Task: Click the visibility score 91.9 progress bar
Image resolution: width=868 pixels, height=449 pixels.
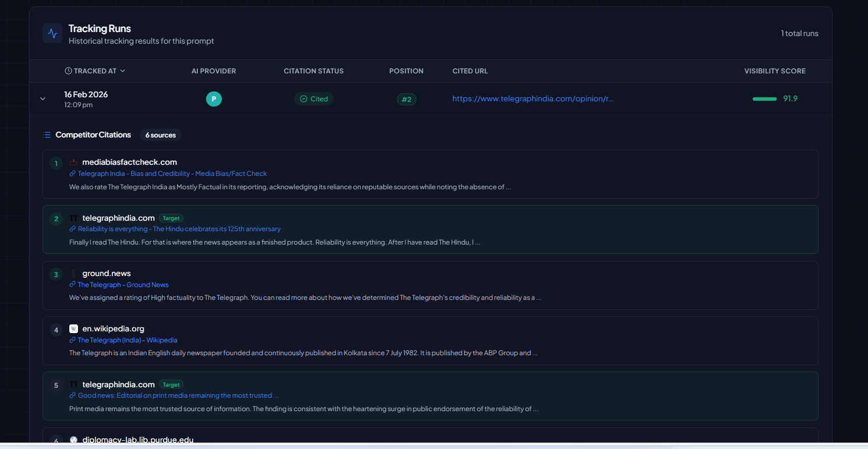Action: click(x=764, y=98)
